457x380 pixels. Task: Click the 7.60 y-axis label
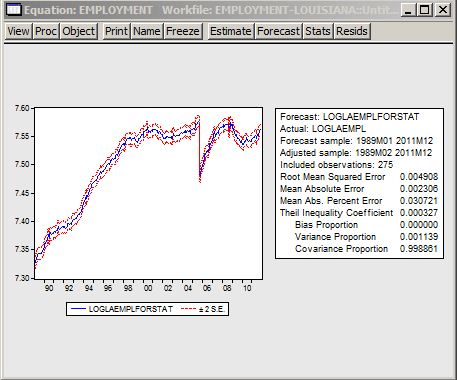[22, 108]
